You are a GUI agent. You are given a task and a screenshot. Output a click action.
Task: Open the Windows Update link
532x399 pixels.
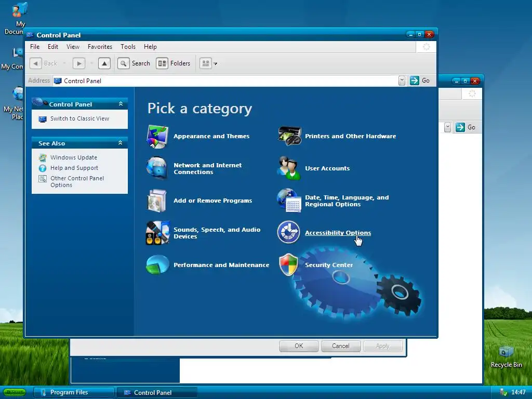point(74,157)
